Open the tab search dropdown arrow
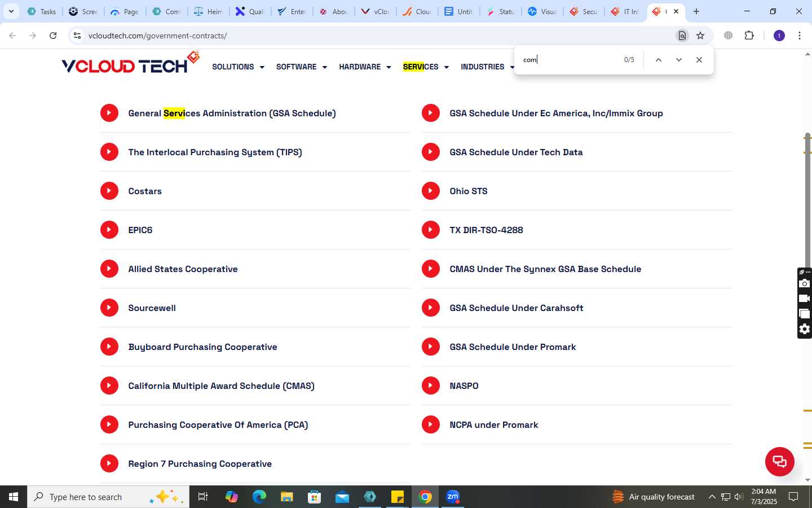812x508 pixels. [11, 11]
